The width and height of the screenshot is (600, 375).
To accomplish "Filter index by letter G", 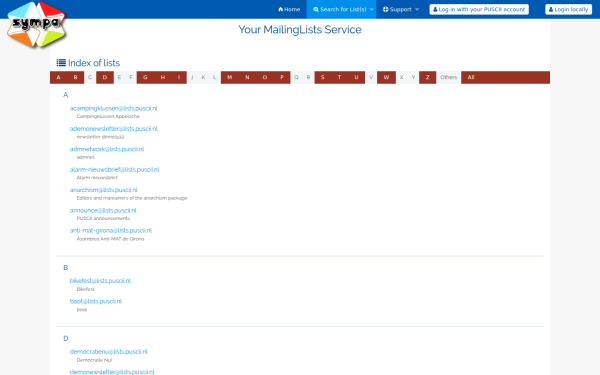I will 145,77.
